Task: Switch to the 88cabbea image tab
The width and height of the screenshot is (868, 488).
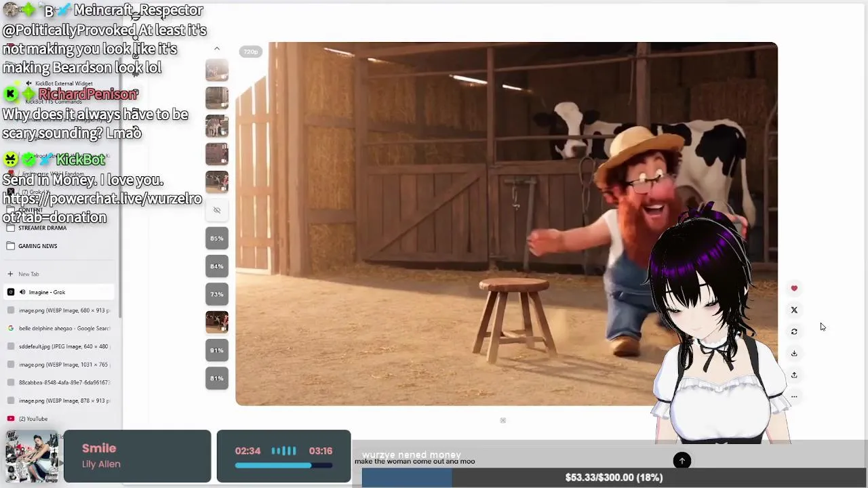Action: pyautogui.click(x=58, y=382)
